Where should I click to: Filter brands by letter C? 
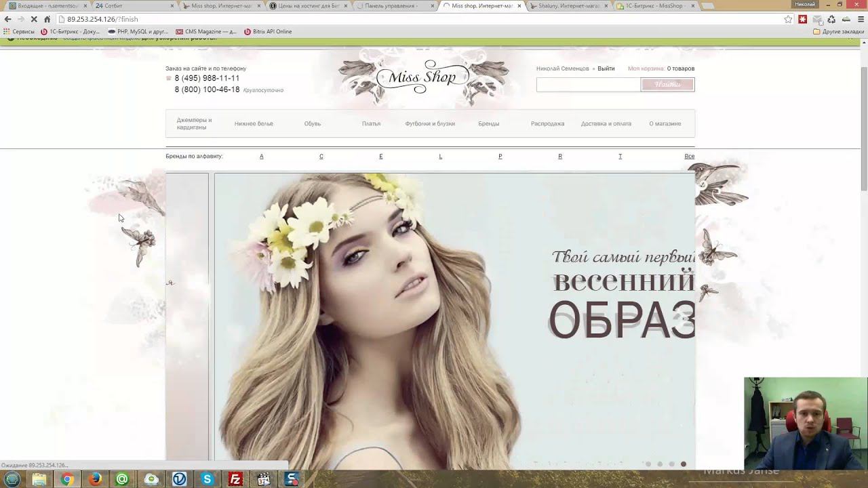(321, 157)
